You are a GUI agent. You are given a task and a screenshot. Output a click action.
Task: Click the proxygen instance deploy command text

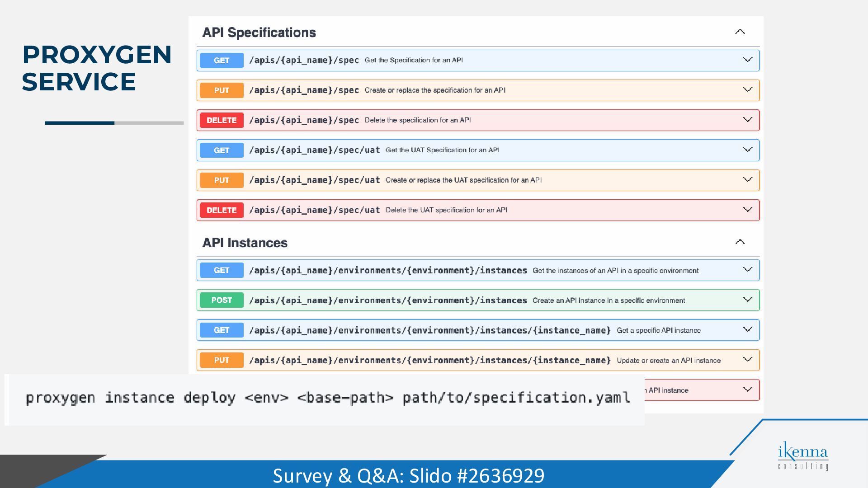tap(327, 398)
